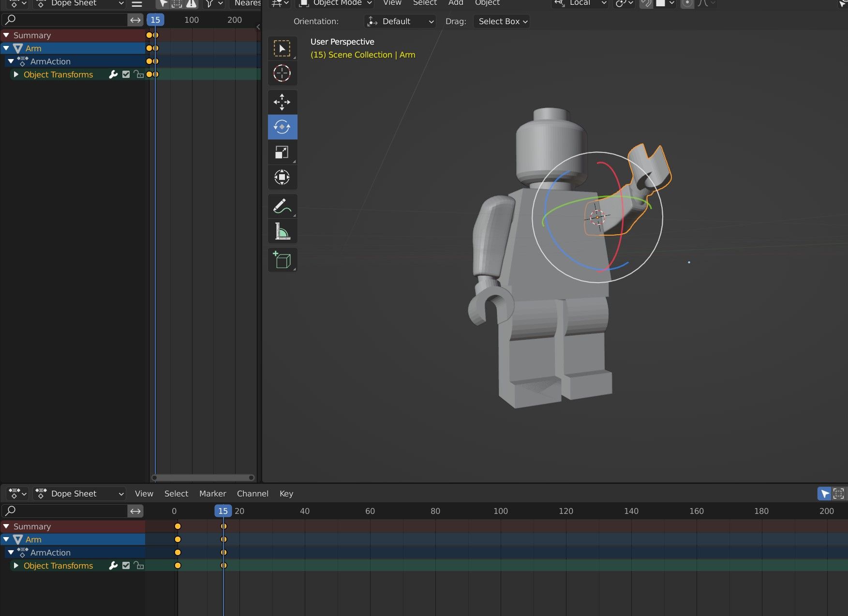Select the Move tool

coord(283,102)
